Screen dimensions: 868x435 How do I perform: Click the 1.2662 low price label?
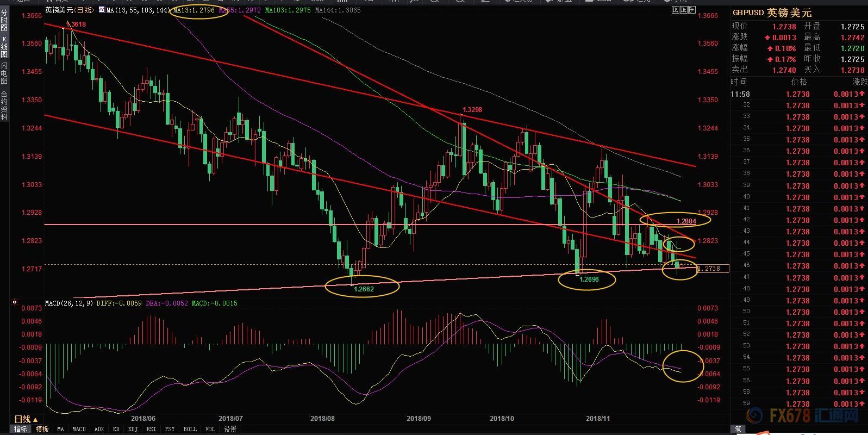pyautogui.click(x=364, y=289)
